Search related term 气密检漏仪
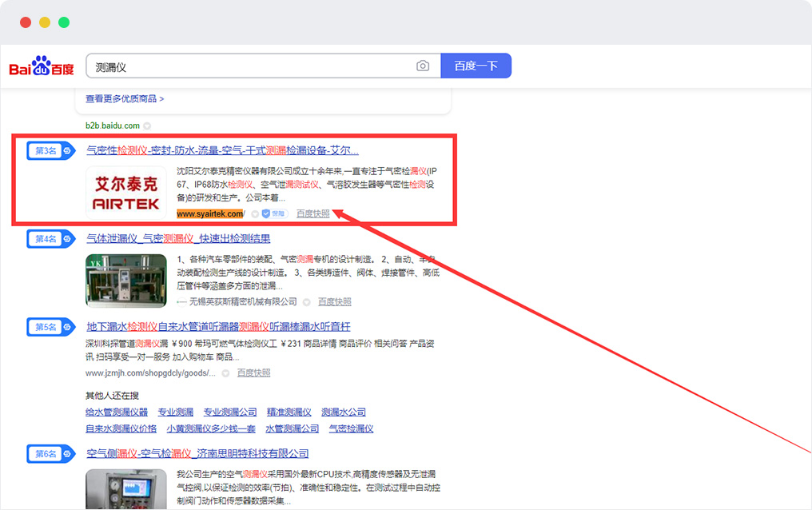This screenshot has height=510, width=812. (x=351, y=428)
